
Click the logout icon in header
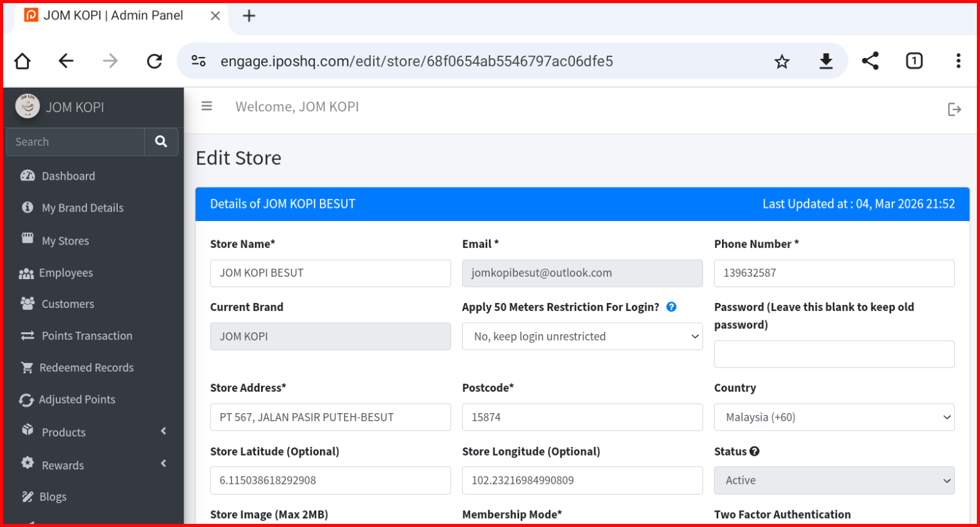(954, 110)
